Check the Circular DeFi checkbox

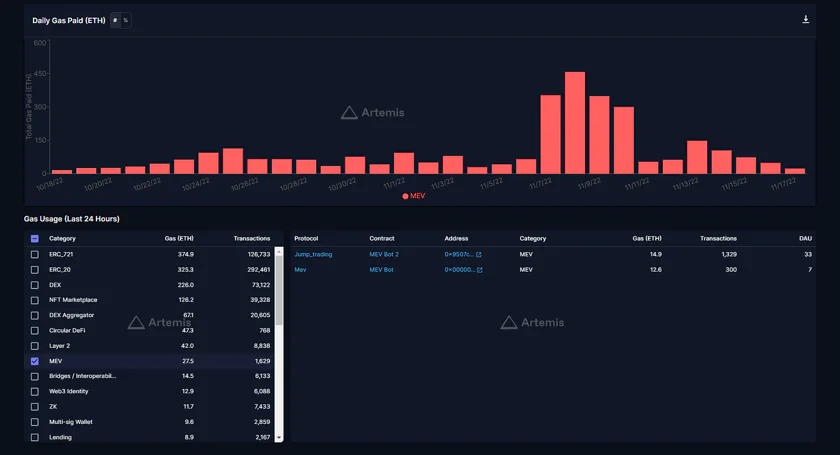(35, 331)
